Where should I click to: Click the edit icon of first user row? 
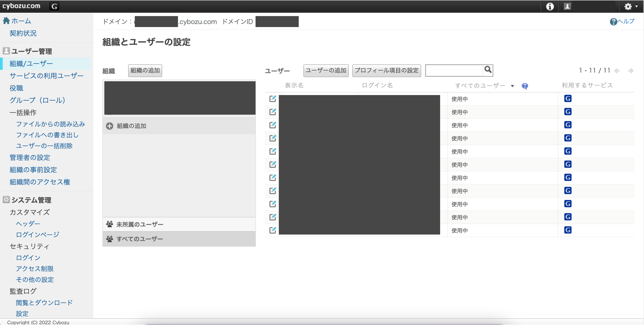tap(273, 99)
